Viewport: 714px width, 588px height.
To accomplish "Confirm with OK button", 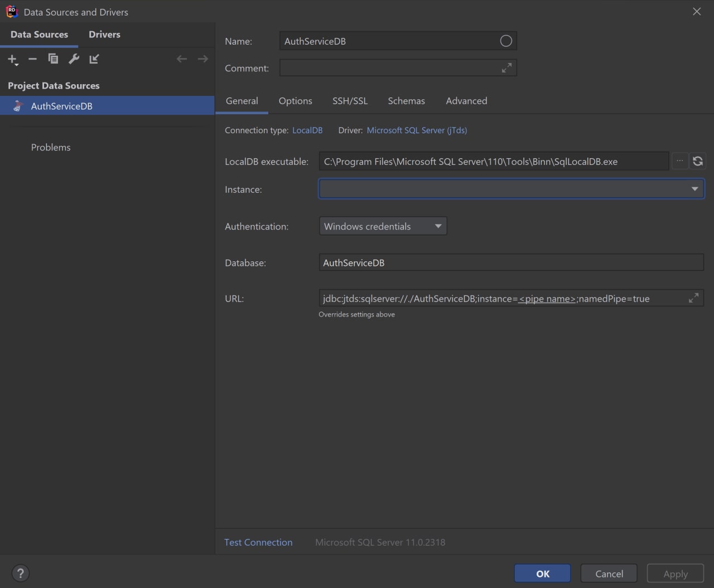I will coord(542,574).
